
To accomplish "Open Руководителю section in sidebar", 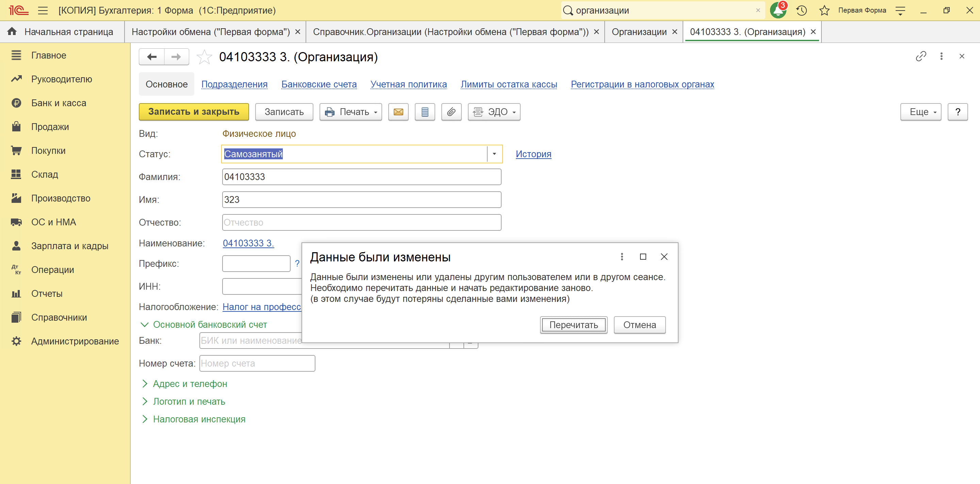I will coord(62,79).
